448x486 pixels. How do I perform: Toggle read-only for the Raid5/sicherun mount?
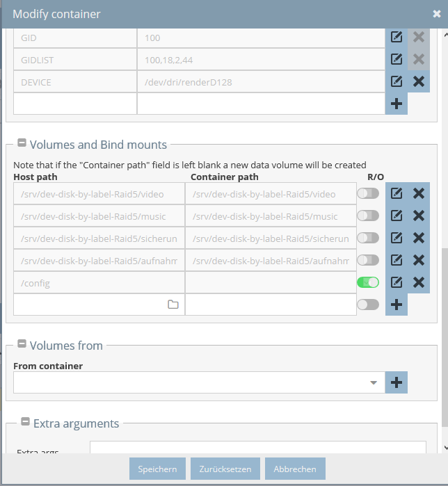tap(368, 238)
